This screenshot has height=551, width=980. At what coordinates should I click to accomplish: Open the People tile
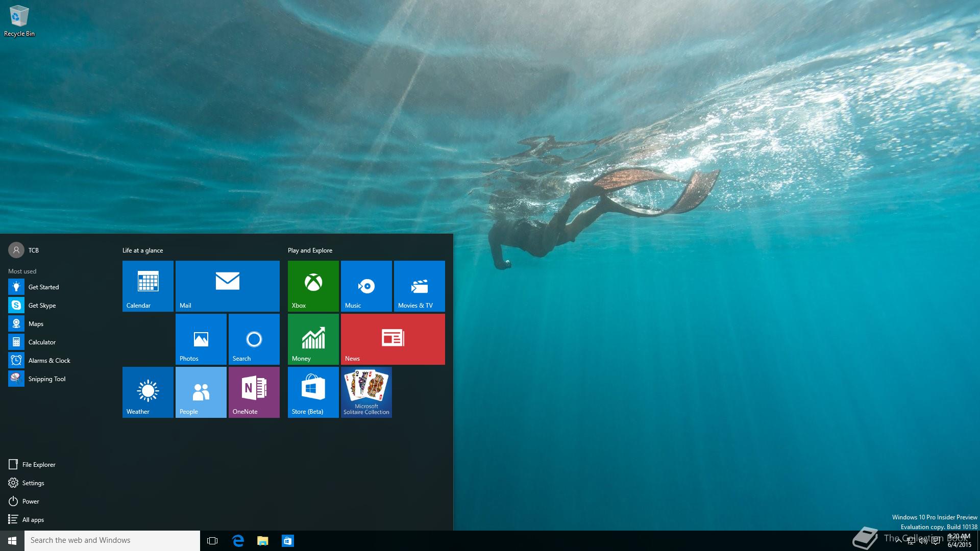(201, 392)
